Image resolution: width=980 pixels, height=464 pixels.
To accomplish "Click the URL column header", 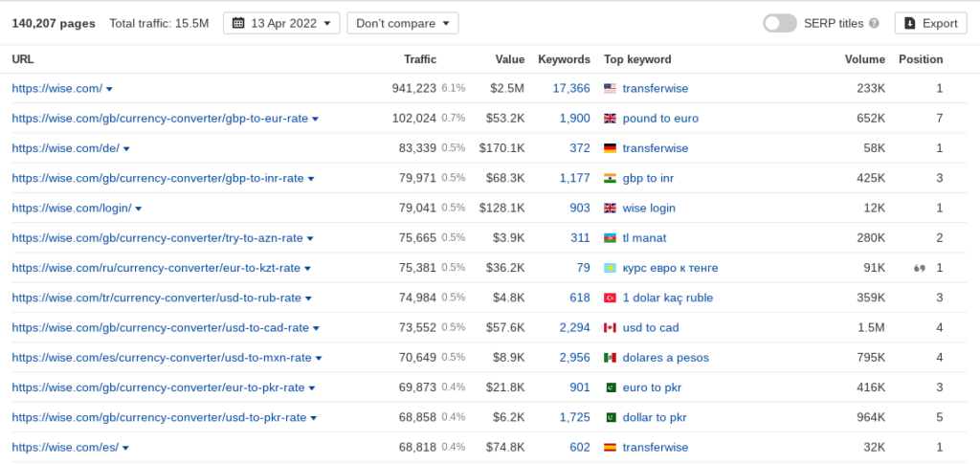I will (x=23, y=59).
